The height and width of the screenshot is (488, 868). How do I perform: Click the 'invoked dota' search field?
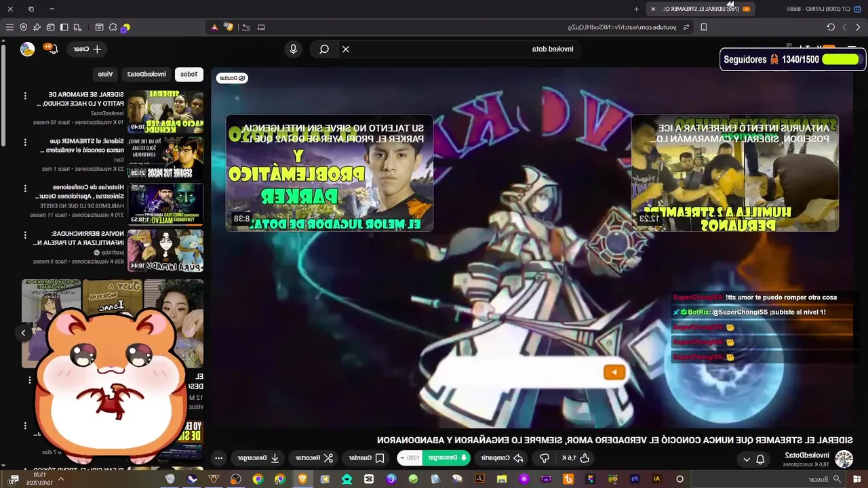pyautogui.click(x=461, y=49)
